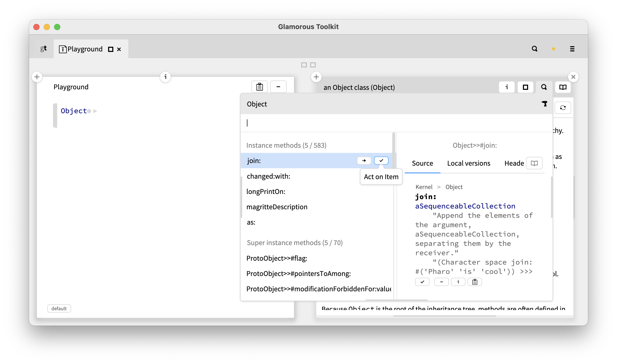Select the gt home tab
617x364 pixels.
tap(43, 49)
